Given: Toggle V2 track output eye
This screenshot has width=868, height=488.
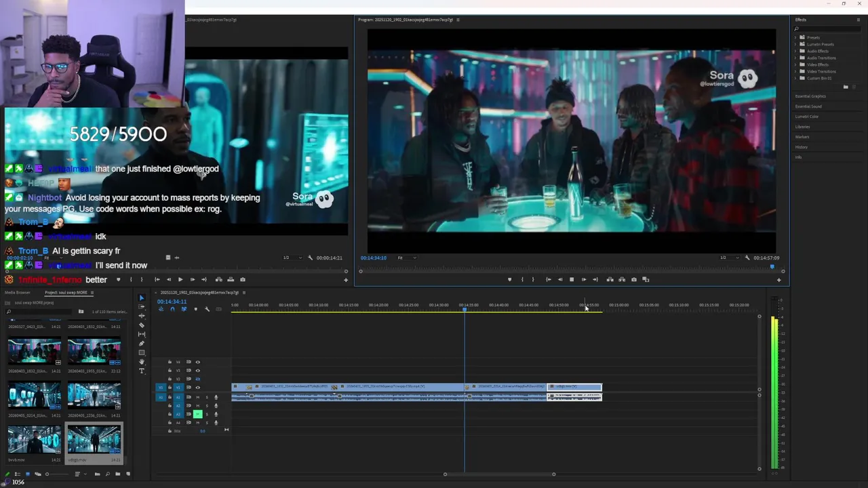Looking at the screenshot, I should (x=198, y=379).
